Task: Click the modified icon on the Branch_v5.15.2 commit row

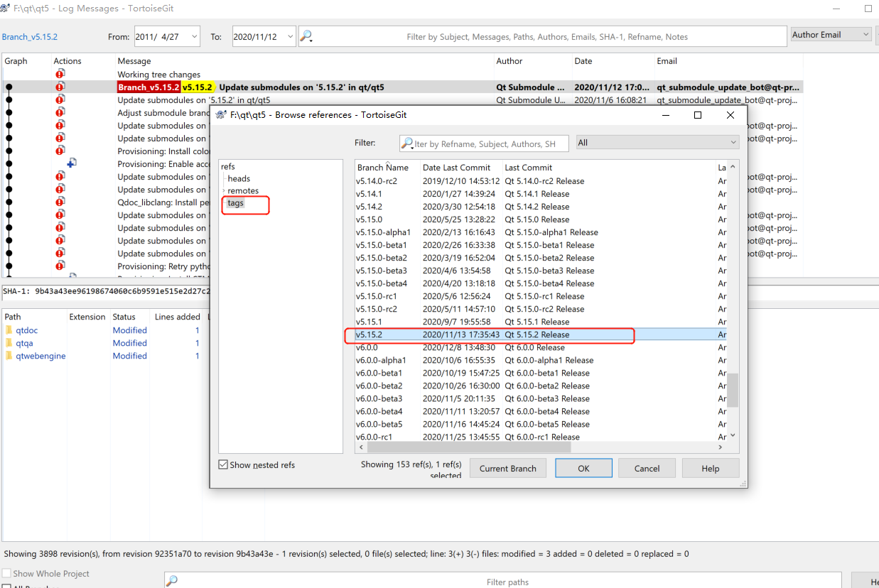Action: click(x=60, y=87)
